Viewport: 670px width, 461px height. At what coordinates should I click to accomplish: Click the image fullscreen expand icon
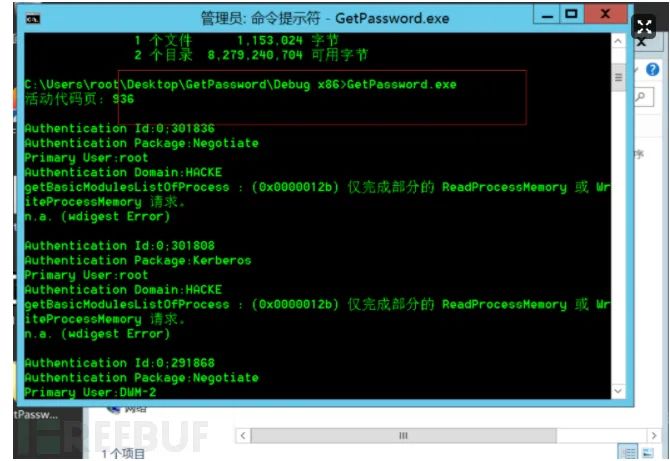coord(644,27)
